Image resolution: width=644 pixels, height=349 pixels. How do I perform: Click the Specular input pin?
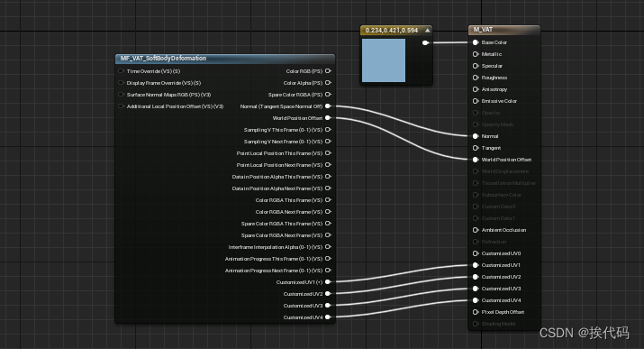pos(476,66)
